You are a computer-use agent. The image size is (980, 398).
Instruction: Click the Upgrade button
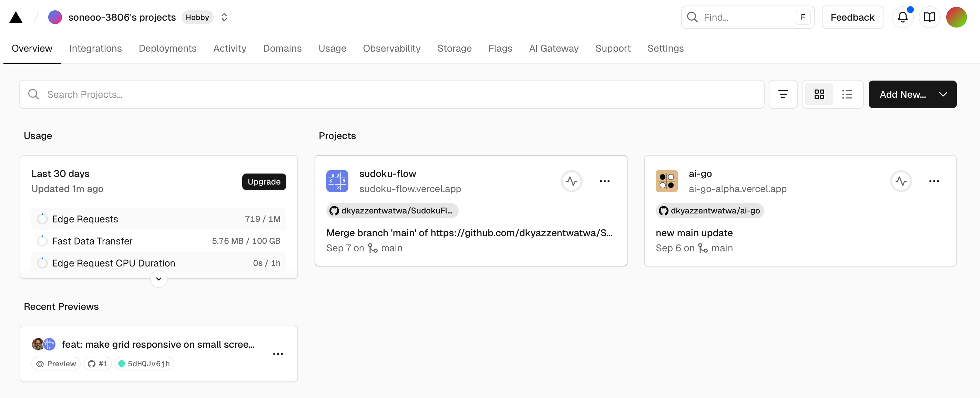(x=264, y=182)
